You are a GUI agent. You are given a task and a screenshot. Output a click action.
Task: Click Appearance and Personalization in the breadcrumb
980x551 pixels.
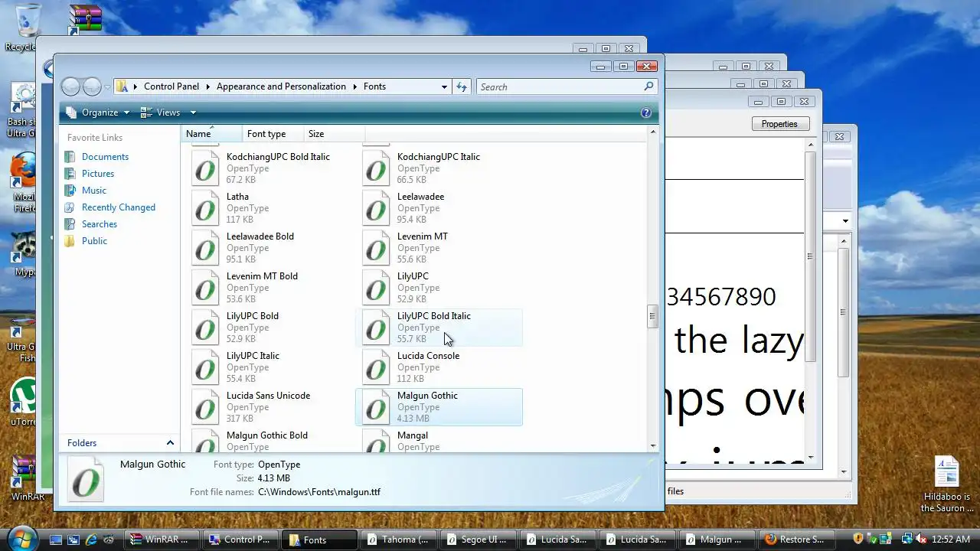point(281,86)
